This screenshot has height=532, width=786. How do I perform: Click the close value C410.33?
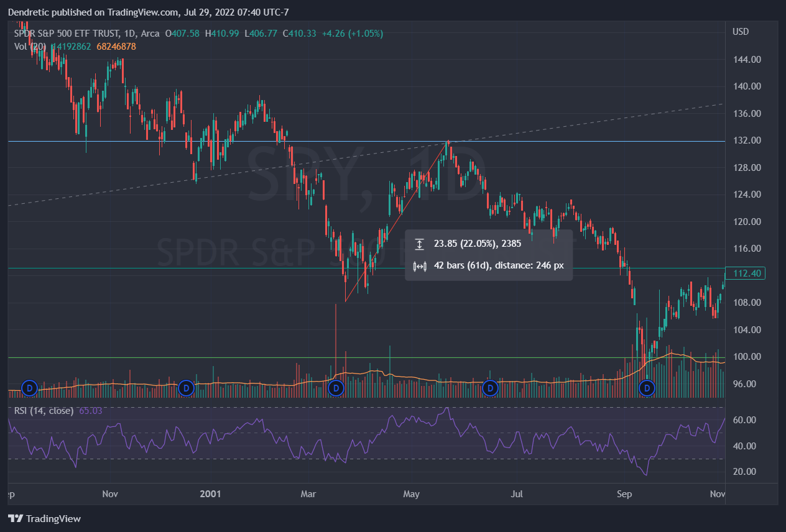point(300,34)
